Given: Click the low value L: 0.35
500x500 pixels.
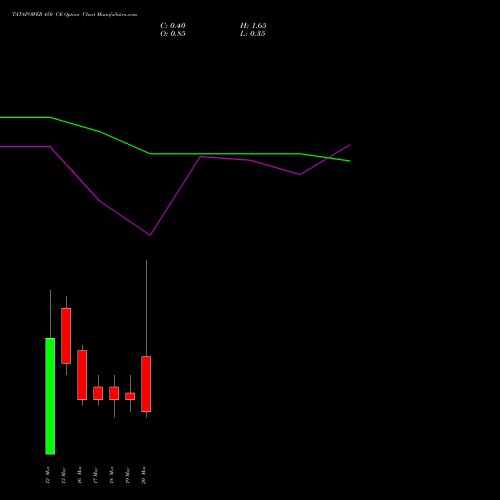Looking at the screenshot, I should point(253,34).
